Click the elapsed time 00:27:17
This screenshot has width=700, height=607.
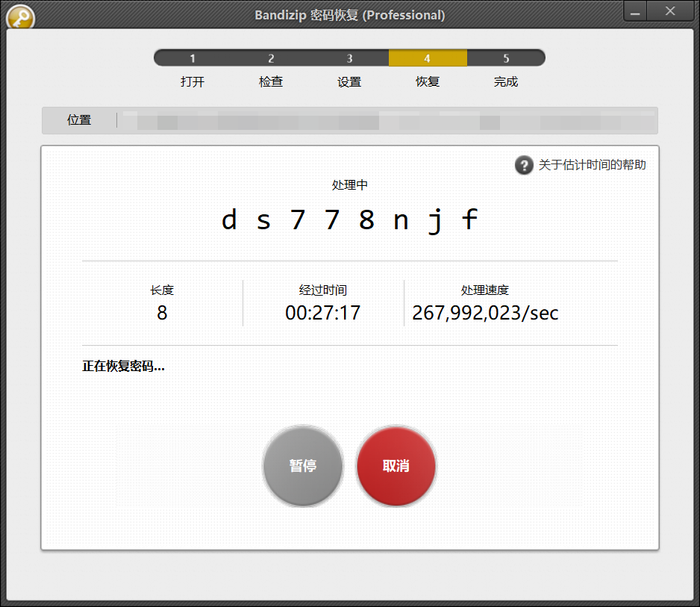click(x=323, y=313)
